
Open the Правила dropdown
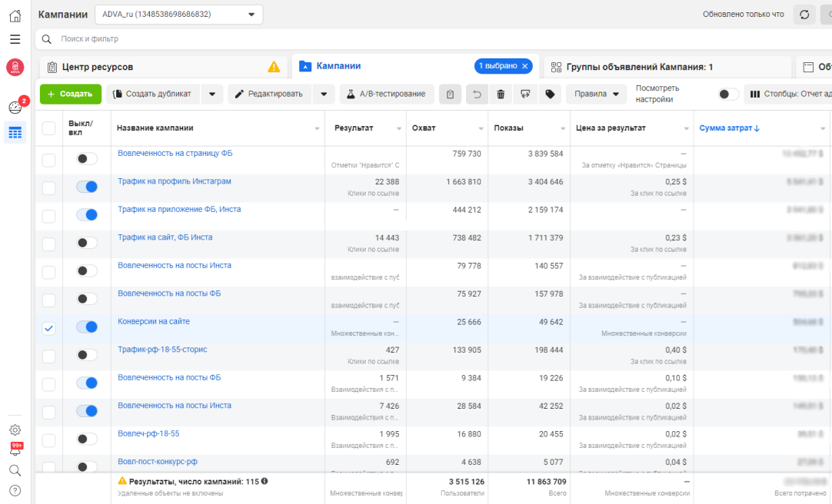(x=596, y=94)
